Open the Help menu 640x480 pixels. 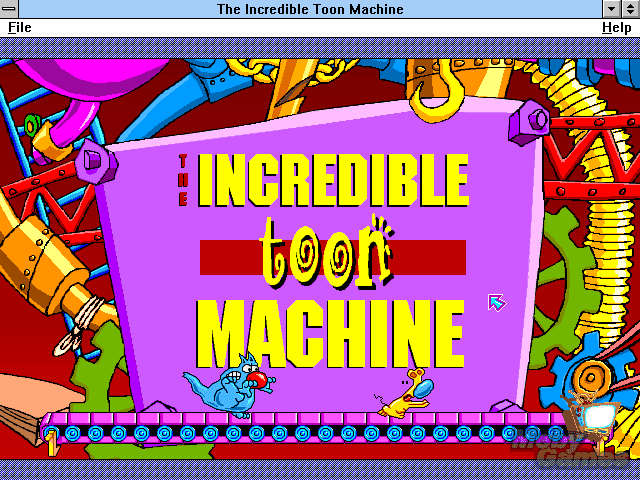616,27
